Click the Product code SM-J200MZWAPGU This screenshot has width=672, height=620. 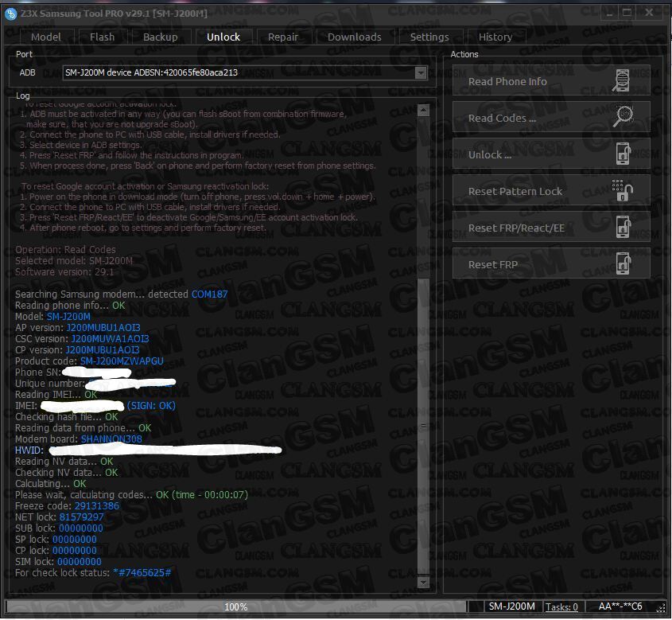pos(122,361)
